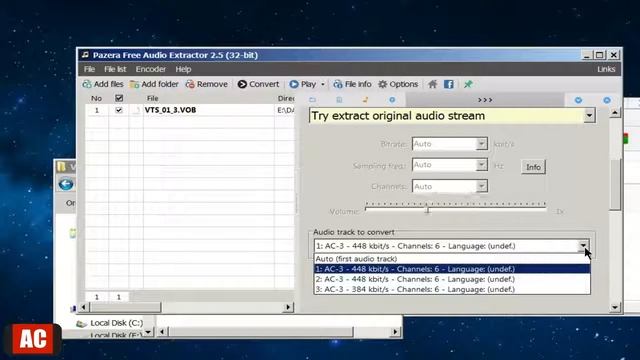Open the File list menu
The width and height of the screenshot is (640, 360).
point(115,69)
